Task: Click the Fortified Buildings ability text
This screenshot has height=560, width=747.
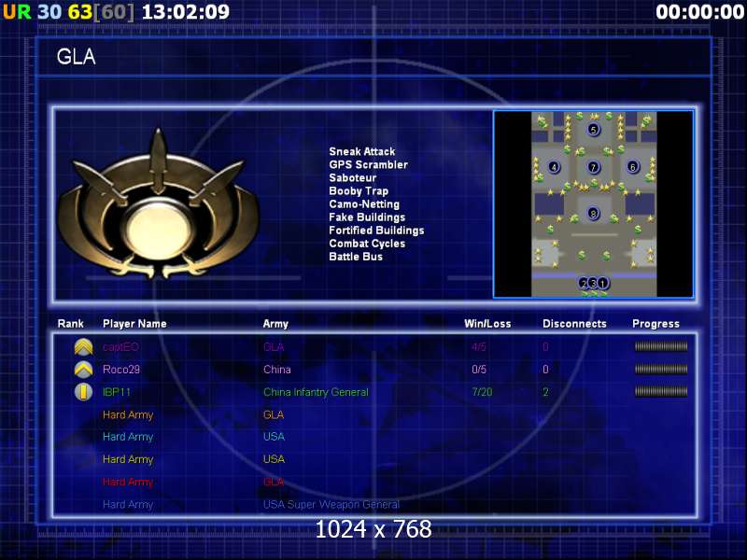Action: point(376,231)
